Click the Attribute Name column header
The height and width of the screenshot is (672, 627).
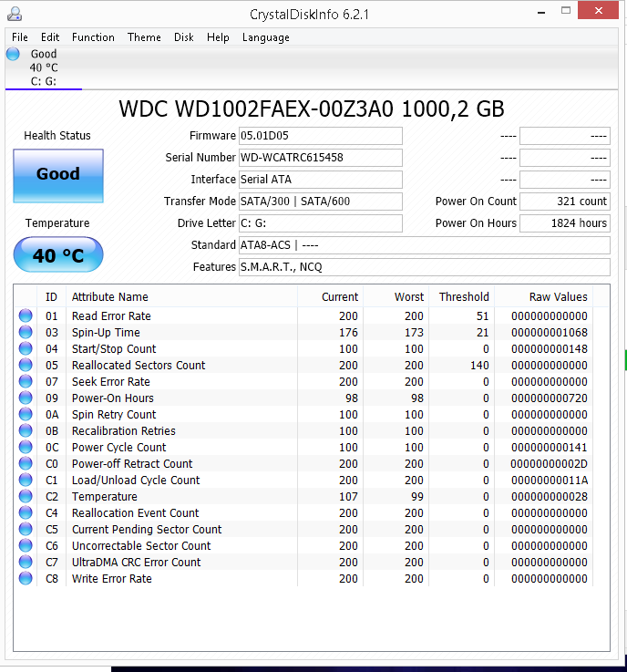181,296
